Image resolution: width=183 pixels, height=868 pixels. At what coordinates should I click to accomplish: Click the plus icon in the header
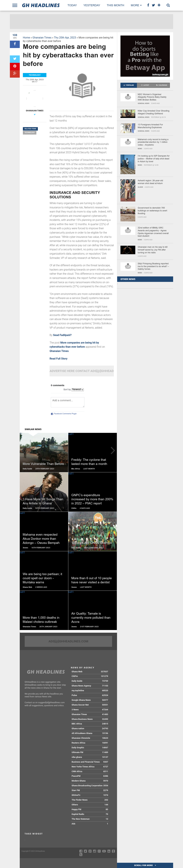[x=159, y=5]
